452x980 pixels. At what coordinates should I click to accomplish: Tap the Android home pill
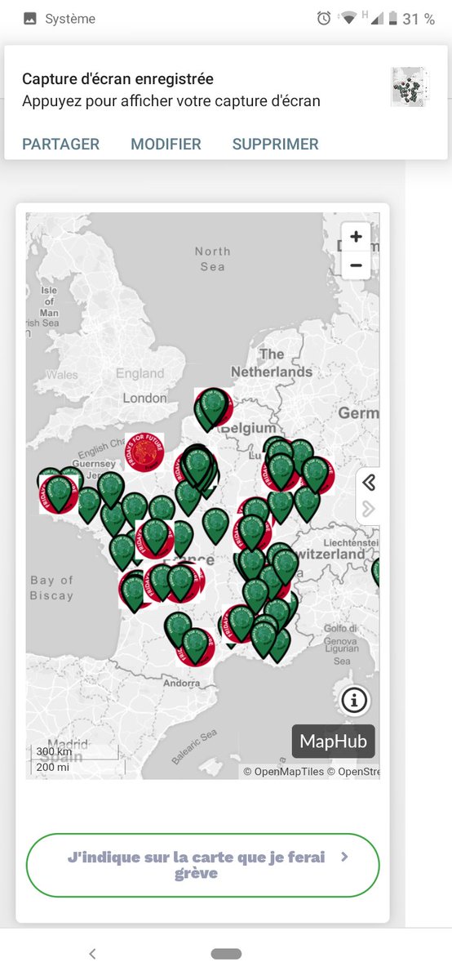point(226,953)
